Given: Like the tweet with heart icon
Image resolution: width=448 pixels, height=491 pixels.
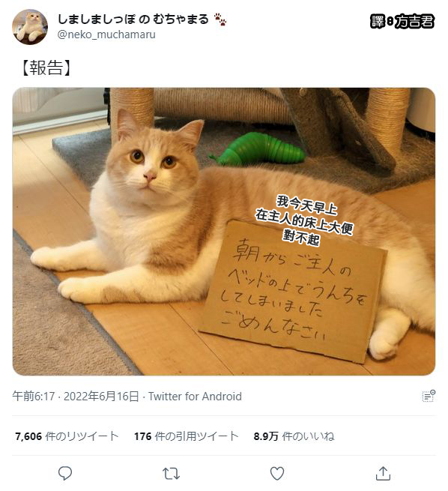Looking at the screenshot, I should pos(277,473).
